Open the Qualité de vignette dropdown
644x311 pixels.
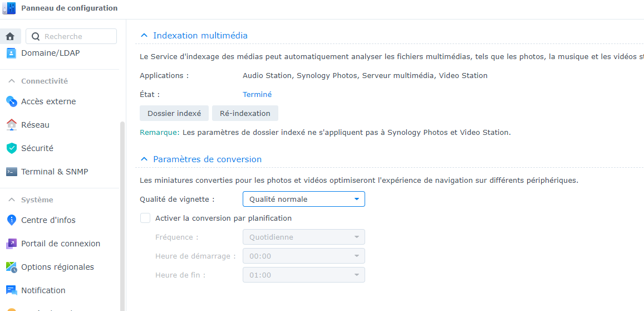[303, 199]
